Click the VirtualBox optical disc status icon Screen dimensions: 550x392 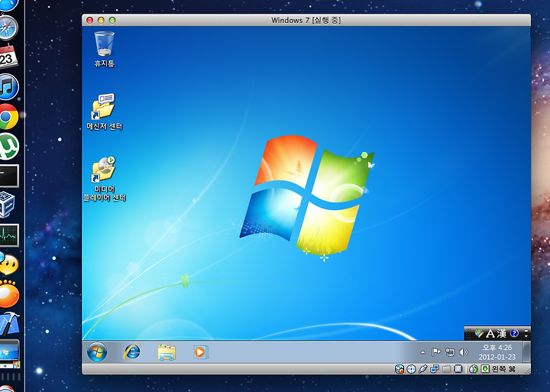click(x=411, y=369)
